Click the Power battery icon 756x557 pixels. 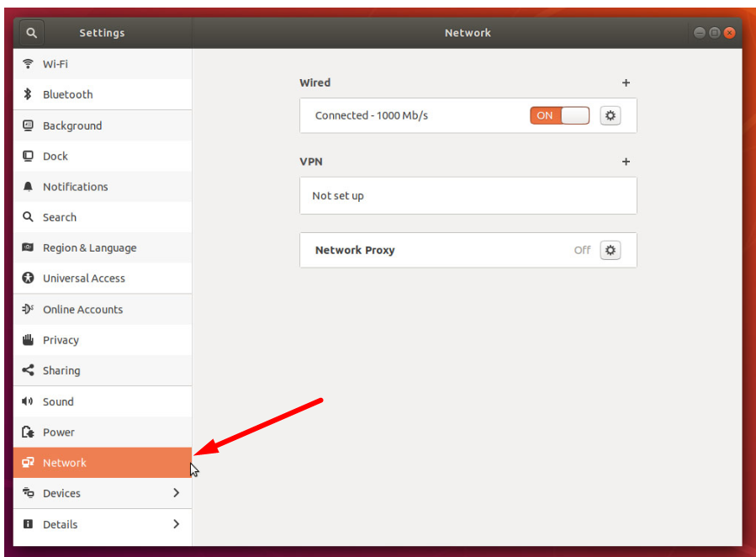(28, 432)
